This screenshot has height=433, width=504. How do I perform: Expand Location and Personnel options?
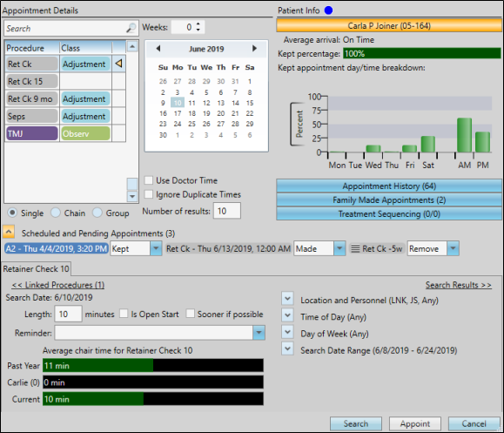[x=287, y=299]
